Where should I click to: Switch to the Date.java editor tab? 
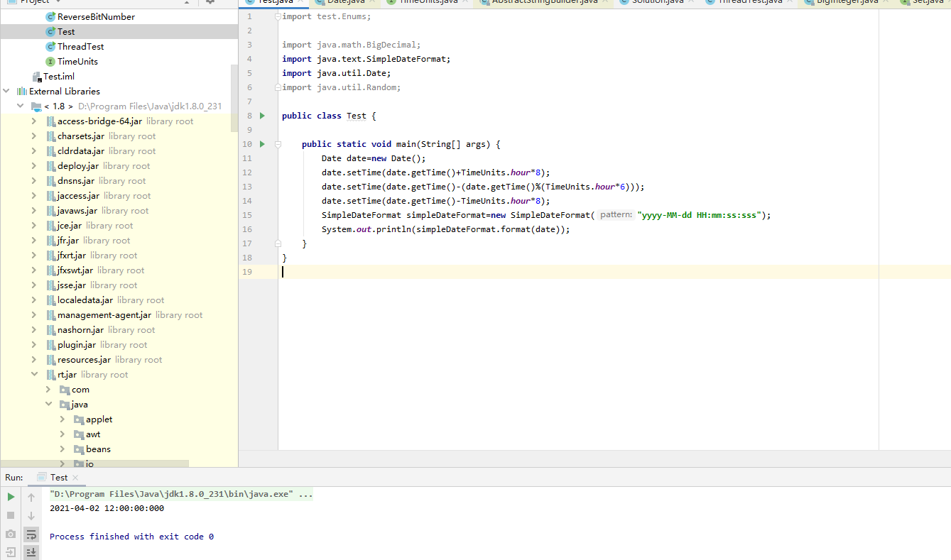pyautogui.click(x=345, y=3)
